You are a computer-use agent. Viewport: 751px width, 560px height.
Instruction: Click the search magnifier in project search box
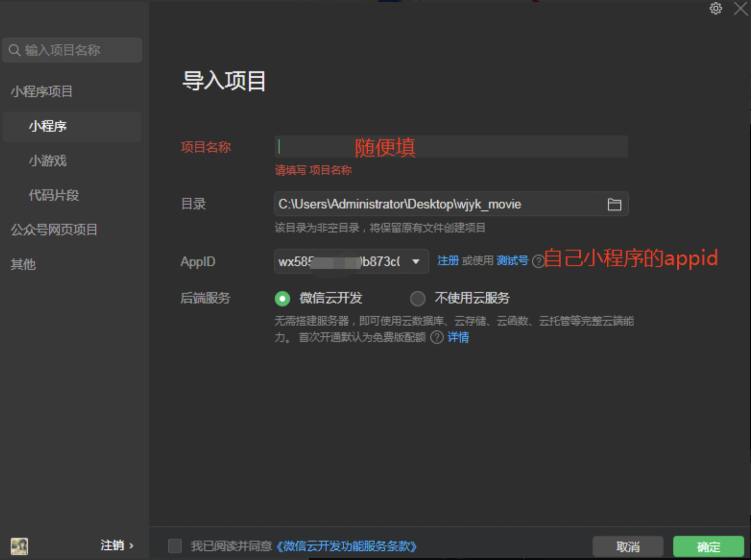point(14,50)
